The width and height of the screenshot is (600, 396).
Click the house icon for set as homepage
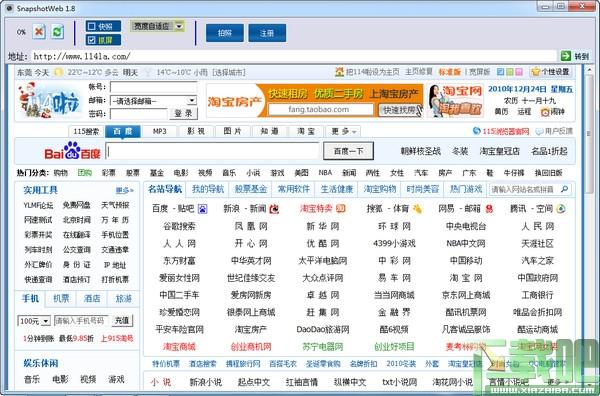point(339,72)
